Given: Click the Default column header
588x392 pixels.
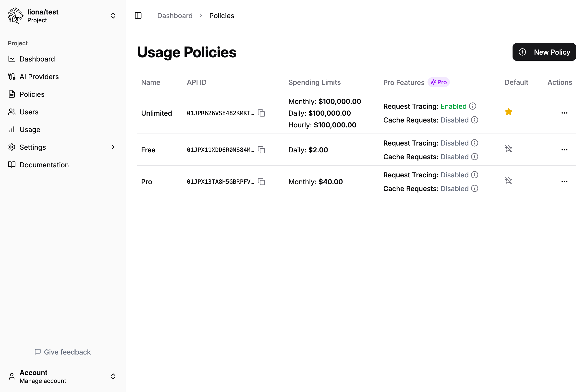Looking at the screenshot, I should click(516, 82).
